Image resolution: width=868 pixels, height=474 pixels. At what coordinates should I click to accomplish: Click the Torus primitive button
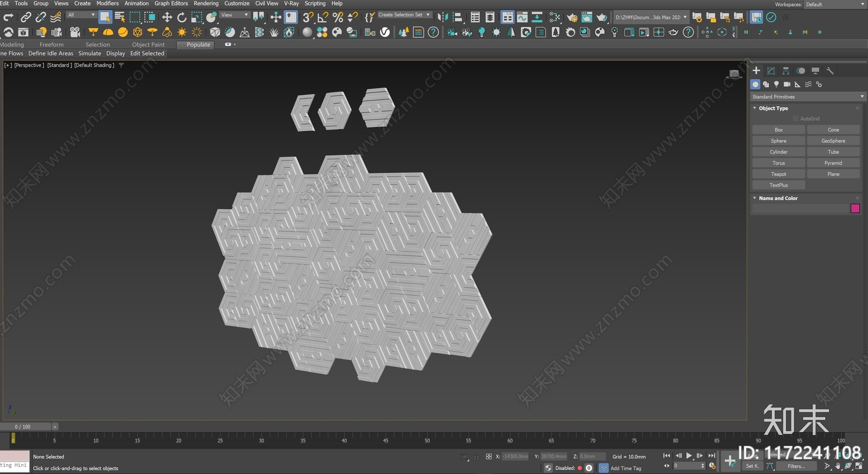778,163
